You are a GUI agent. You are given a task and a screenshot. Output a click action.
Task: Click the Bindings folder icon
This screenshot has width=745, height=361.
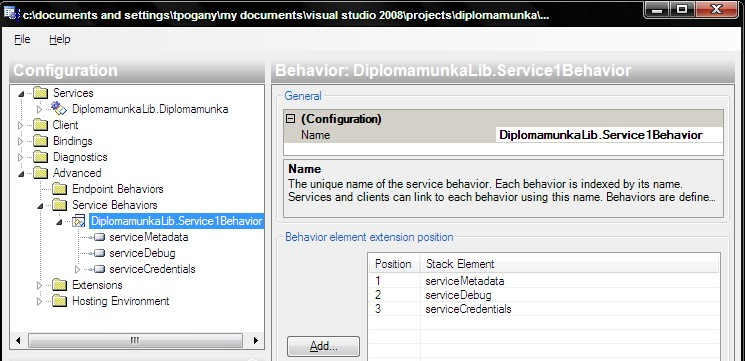pos(41,141)
